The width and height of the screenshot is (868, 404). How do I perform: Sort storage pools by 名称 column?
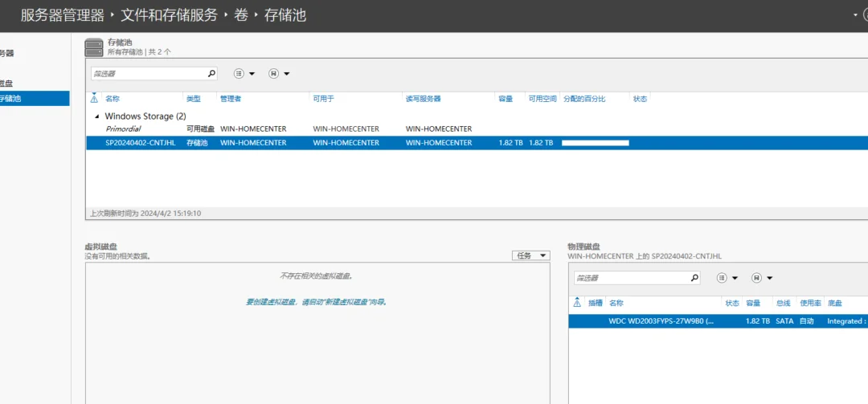113,99
